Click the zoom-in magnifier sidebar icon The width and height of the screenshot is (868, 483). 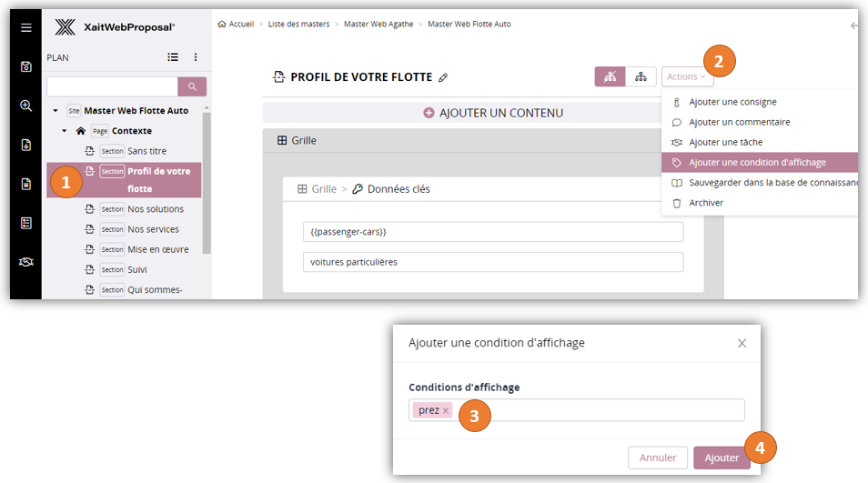click(x=26, y=106)
